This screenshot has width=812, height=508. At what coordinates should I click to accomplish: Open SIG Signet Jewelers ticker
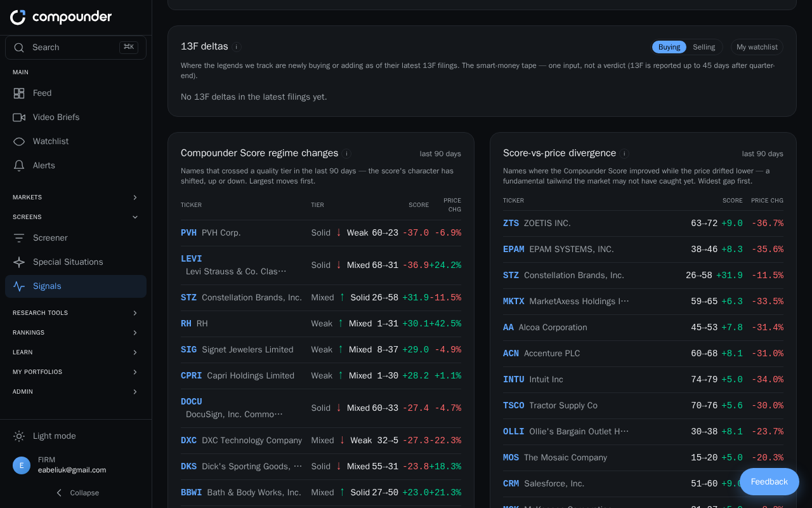tap(188, 350)
